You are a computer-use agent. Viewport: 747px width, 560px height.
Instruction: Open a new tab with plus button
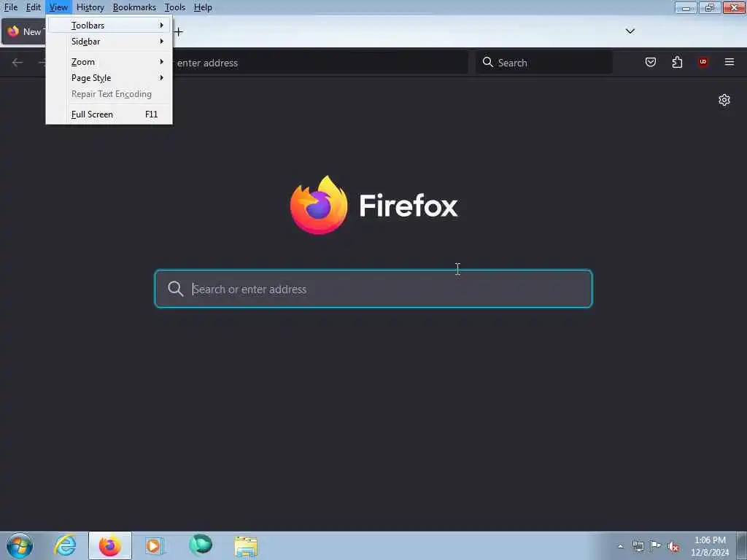coord(179,32)
